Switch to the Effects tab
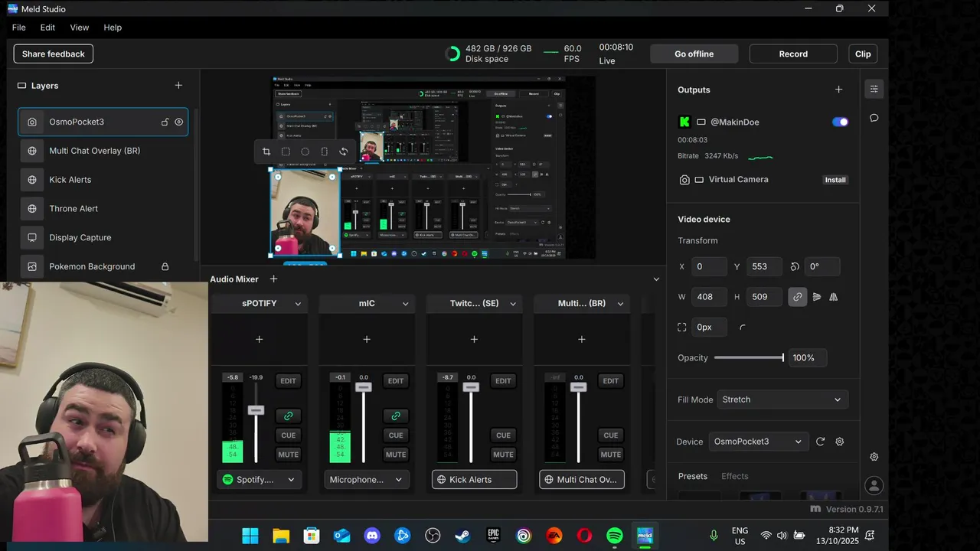This screenshot has height=551, width=980. (x=734, y=476)
